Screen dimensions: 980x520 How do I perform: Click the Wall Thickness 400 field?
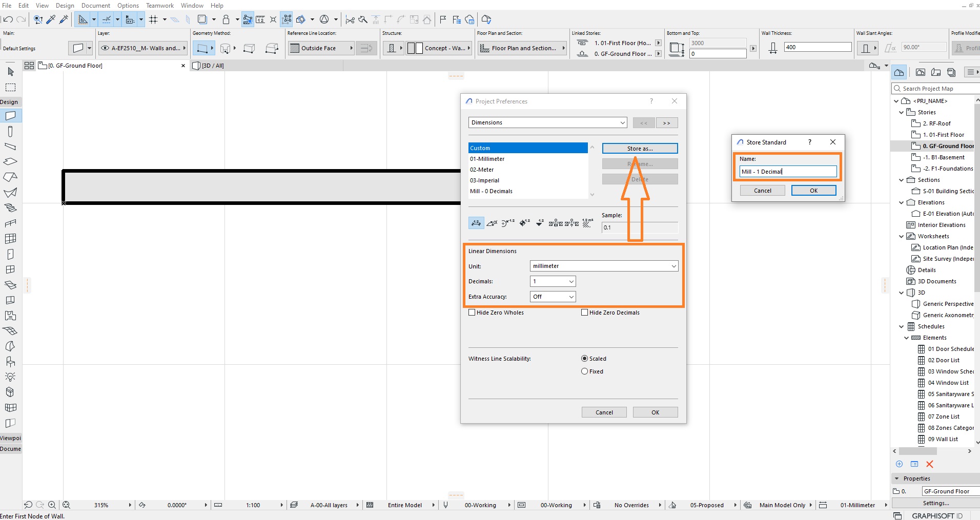818,47
